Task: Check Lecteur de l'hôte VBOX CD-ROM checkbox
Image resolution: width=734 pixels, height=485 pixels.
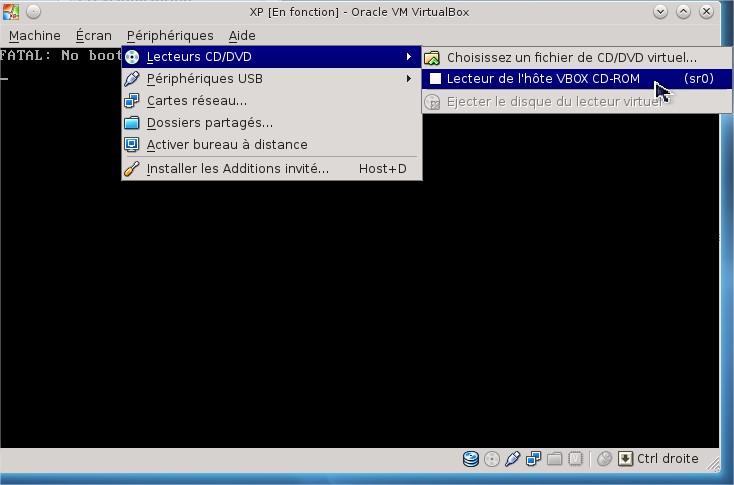Action: click(435, 79)
